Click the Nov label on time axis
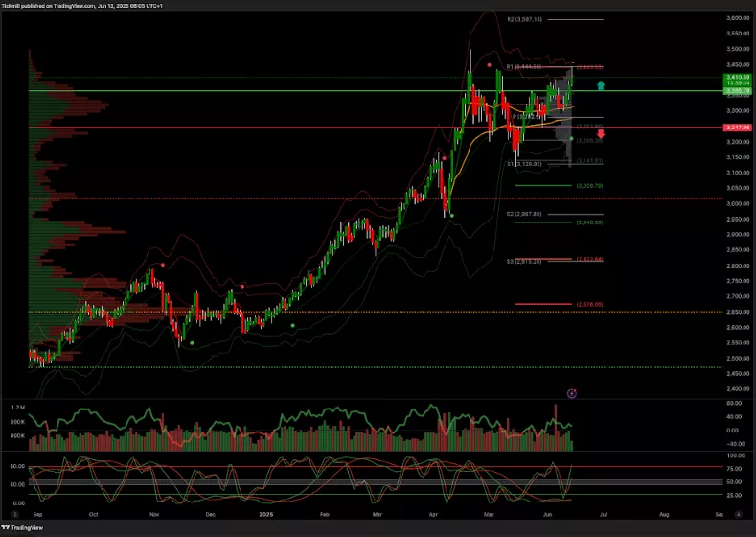The height and width of the screenshot is (537, 756). coord(153,514)
